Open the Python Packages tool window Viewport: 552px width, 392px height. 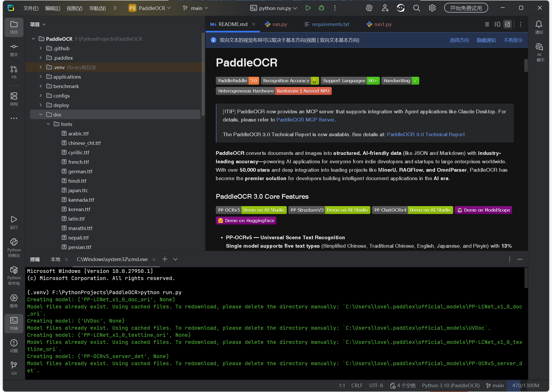tap(14, 276)
